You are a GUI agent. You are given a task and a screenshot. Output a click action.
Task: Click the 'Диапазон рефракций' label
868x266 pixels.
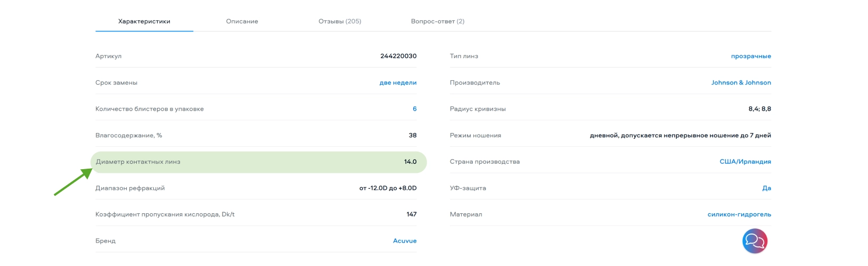(130, 188)
